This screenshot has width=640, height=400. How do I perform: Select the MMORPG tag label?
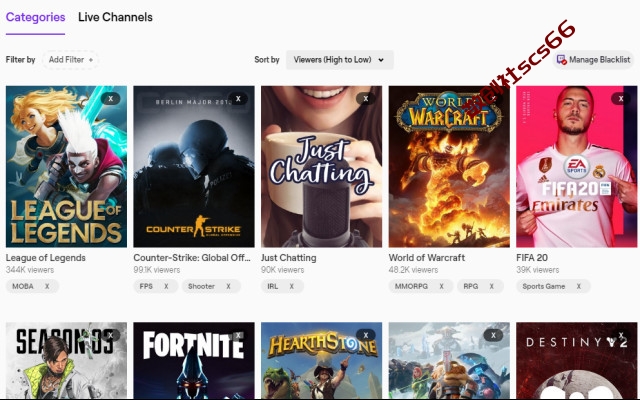(x=411, y=286)
